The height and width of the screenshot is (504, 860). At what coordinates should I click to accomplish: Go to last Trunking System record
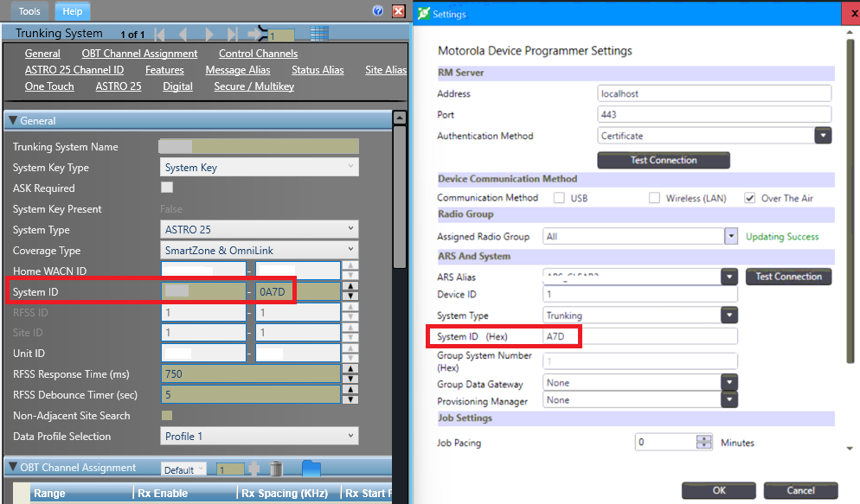(x=233, y=35)
